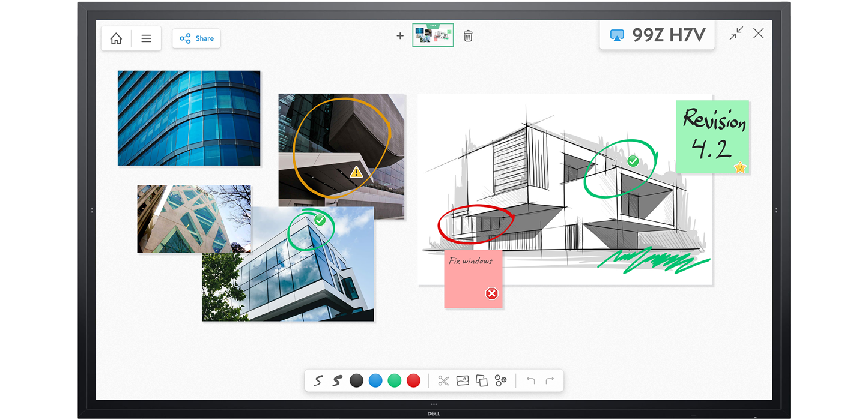
Task: Show the 99Z H7V screen cast code
Action: coord(657,35)
